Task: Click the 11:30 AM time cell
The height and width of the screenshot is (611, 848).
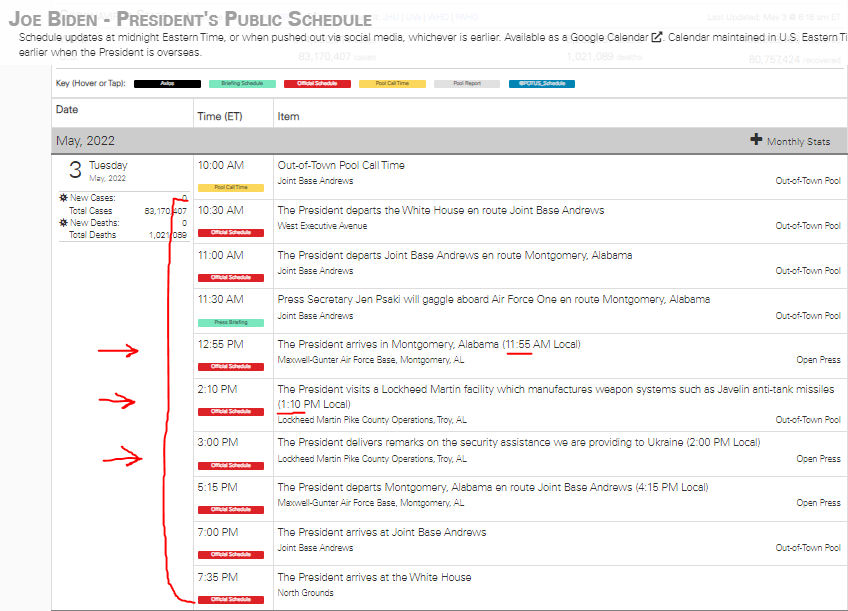Action: tap(221, 300)
